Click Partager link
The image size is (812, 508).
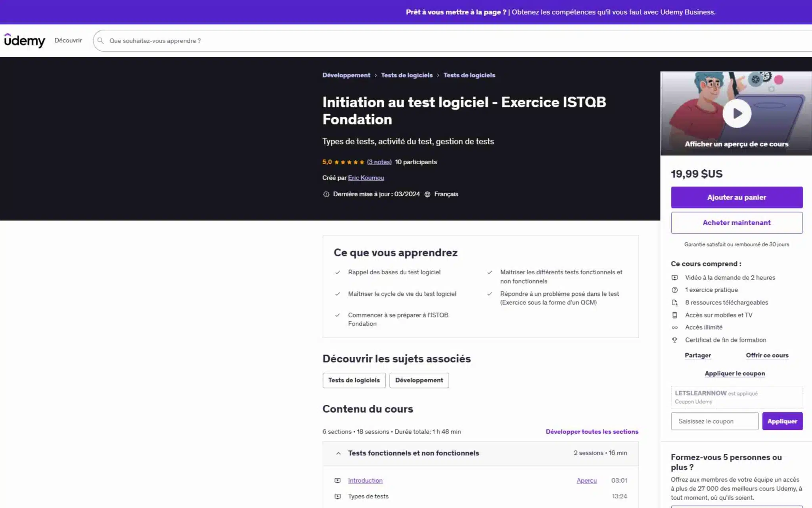pos(698,355)
